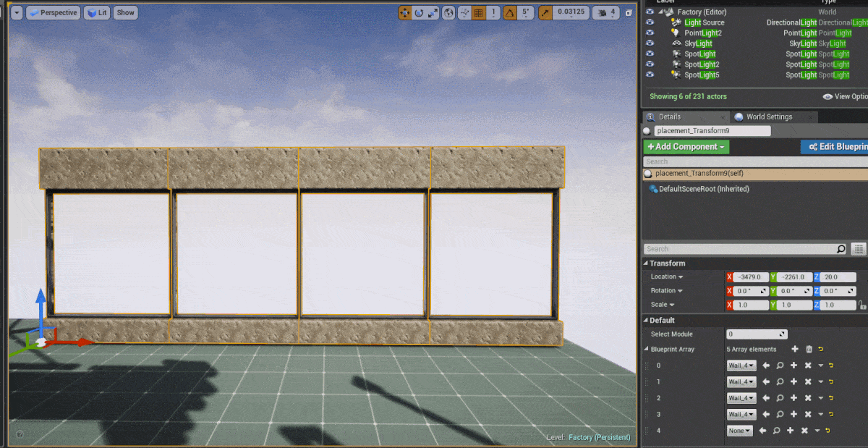
Task: Reset element 1 to default value
Action: click(x=830, y=382)
